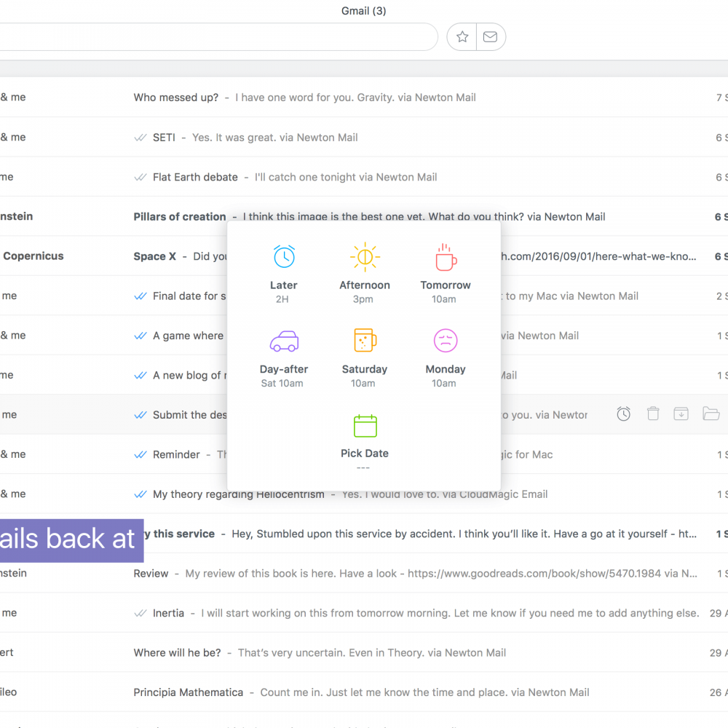Viewport: 728px width, 728px height.
Task: Choose the Later 2H alarm clock icon
Action: click(284, 256)
